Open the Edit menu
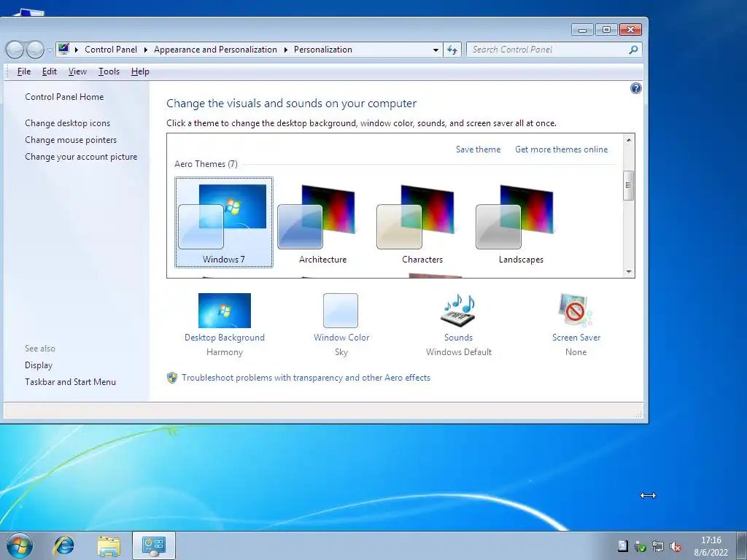Image resolution: width=747 pixels, height=560 pixels. point(49,71)
